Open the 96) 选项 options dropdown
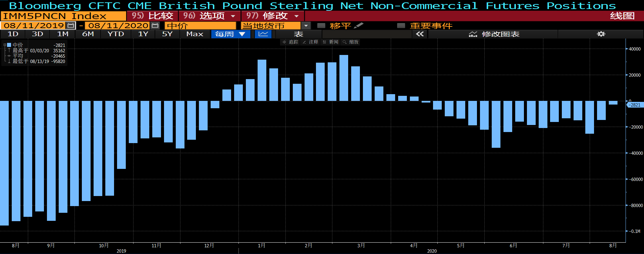This screenshot has height=254, width=644. click(x=209, y=16)
